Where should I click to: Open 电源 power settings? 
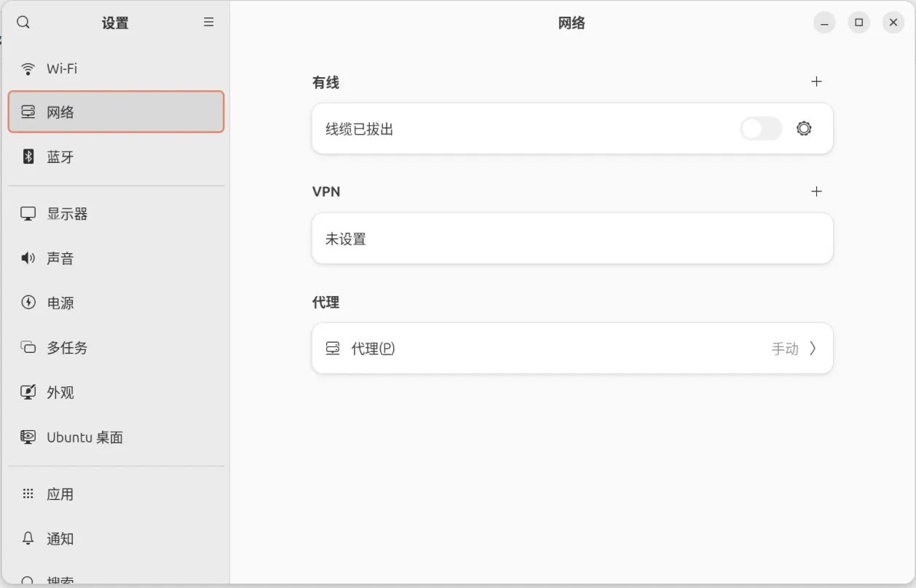[60, 303]
